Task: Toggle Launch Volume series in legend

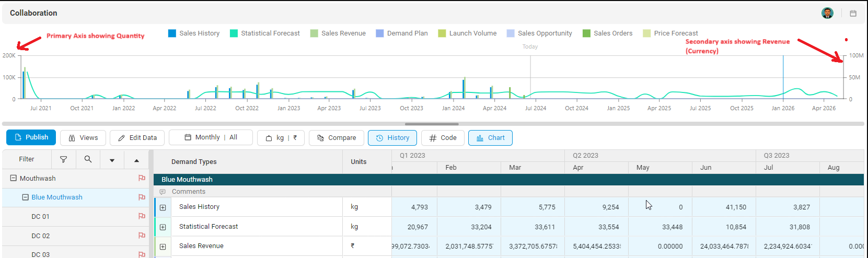Action: 467,33
